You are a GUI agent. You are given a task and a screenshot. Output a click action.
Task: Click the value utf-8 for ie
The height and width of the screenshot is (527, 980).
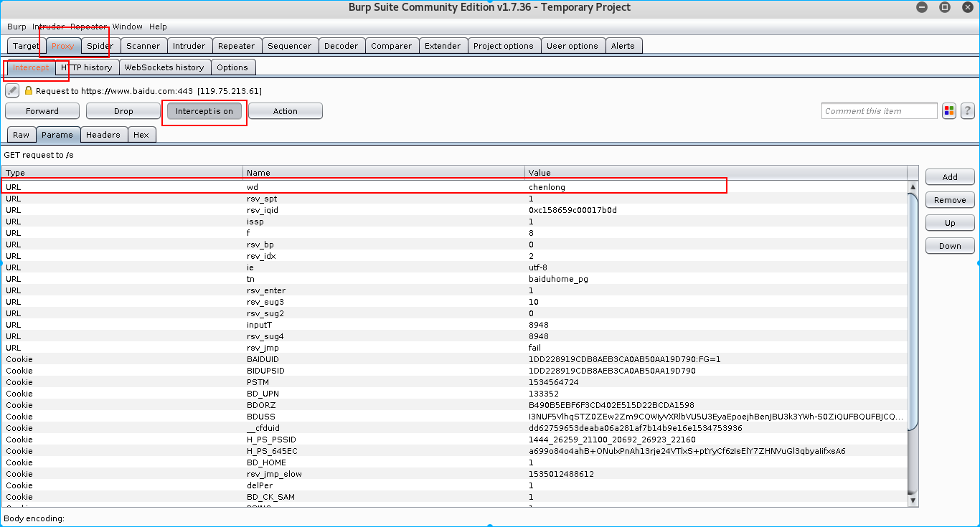[x=537, y=267]
